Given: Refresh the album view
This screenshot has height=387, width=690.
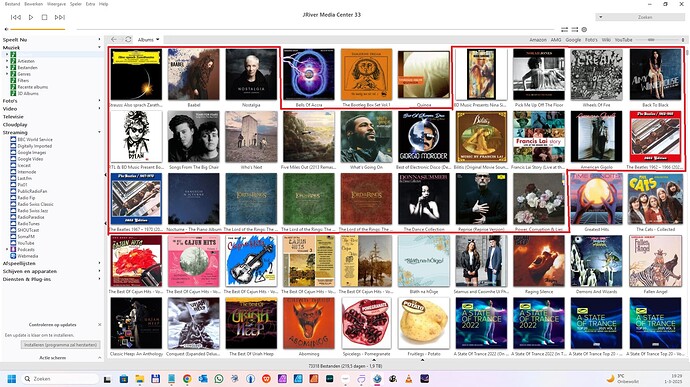Looking at the screenshot, I should coord(128,40).
